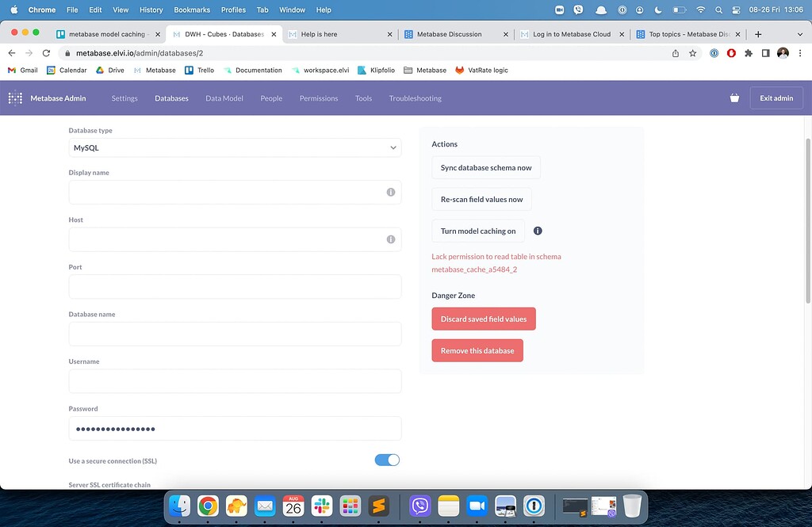Image resolution: width=812 pixels, height=527 pixels.
Task: Disable the Use a secure connection SSL toggle
Action: click(387, 460)
